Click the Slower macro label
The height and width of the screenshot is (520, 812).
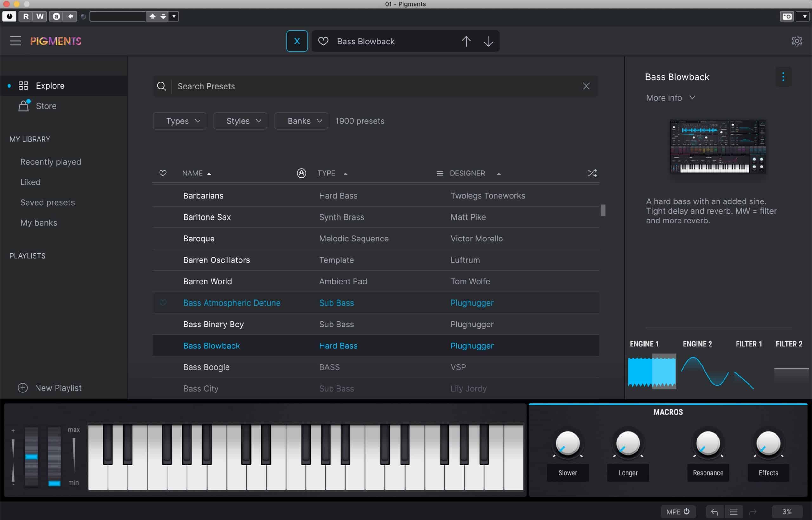point(567,473)
